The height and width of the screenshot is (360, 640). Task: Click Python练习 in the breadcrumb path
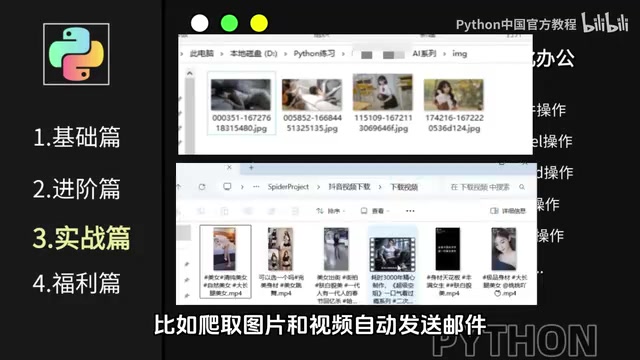click(314, 53)
